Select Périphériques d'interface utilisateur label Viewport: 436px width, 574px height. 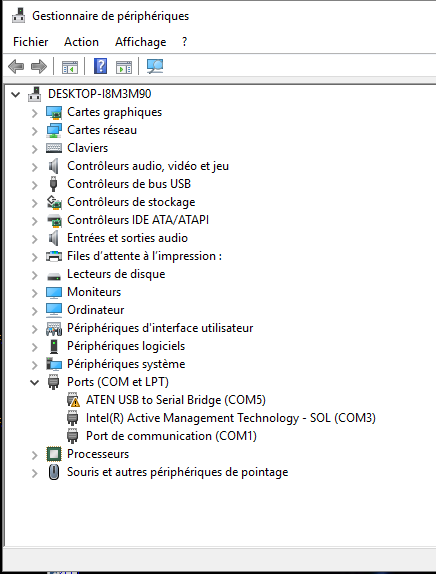click(160, 328)
